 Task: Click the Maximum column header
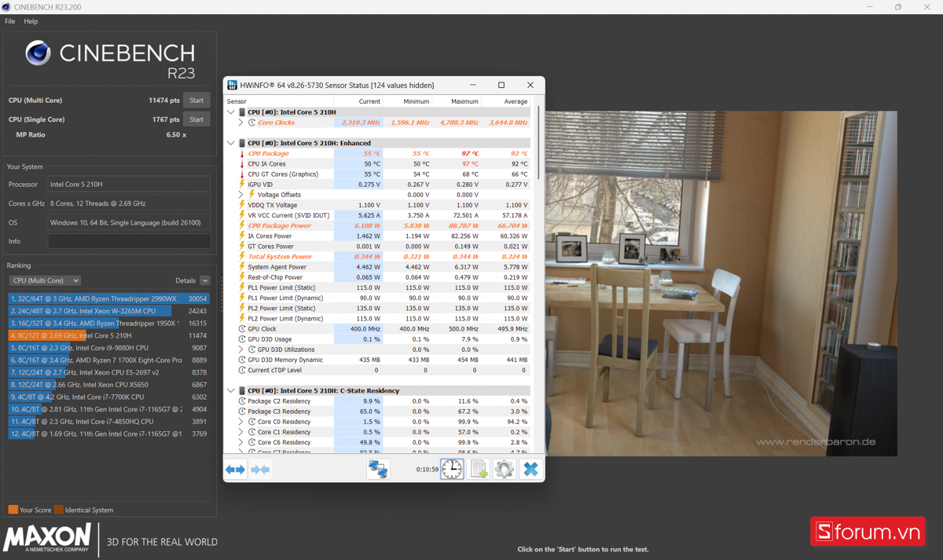[x=457, y=101]
